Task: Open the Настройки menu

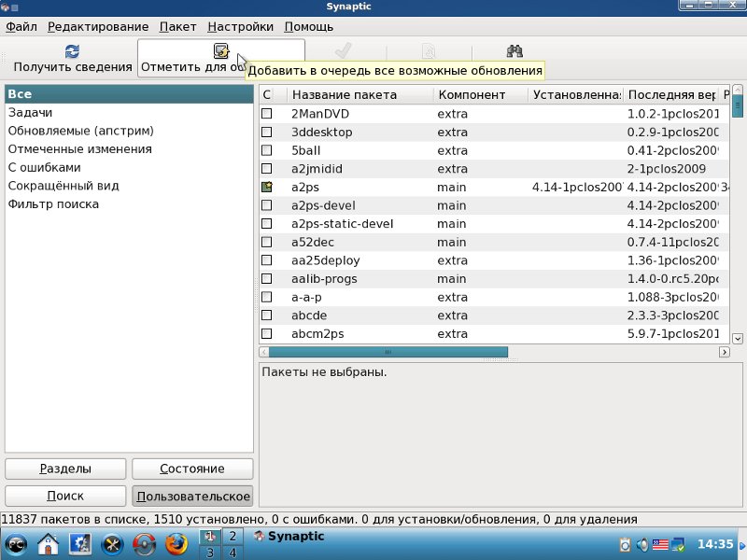Action: coord(240,27)
